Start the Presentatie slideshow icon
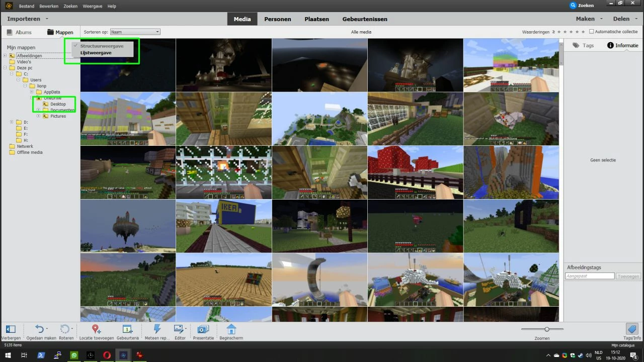The image size is (644, 362). click(x=203, y=329)
